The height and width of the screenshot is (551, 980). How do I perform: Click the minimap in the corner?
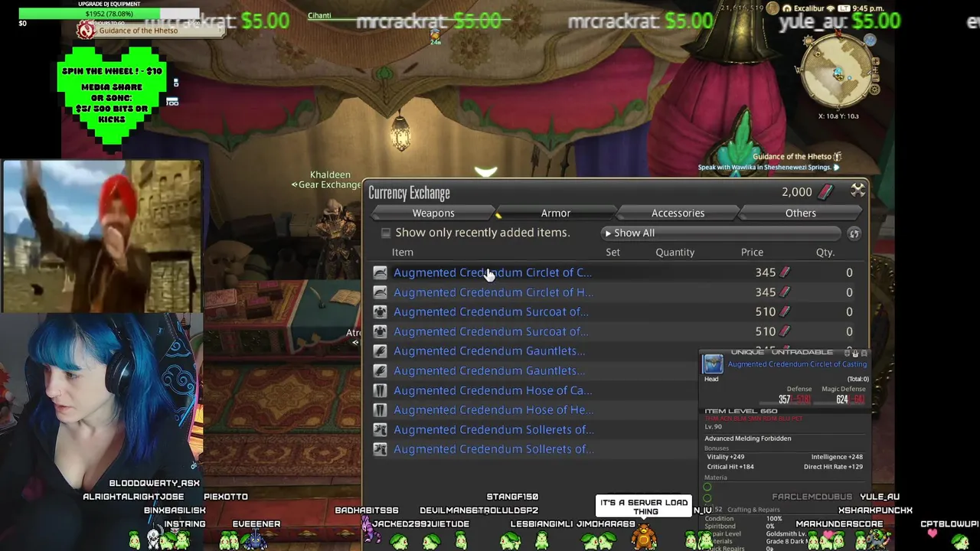(838, 73)
